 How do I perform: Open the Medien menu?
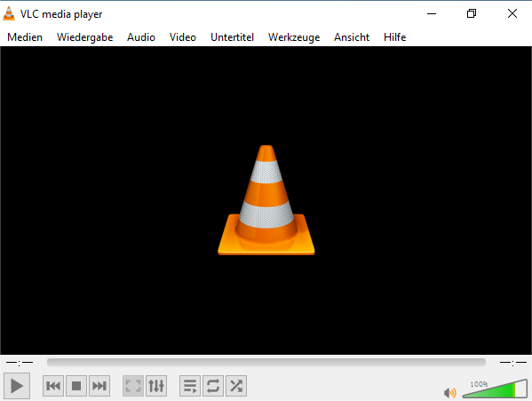point(25,37)
